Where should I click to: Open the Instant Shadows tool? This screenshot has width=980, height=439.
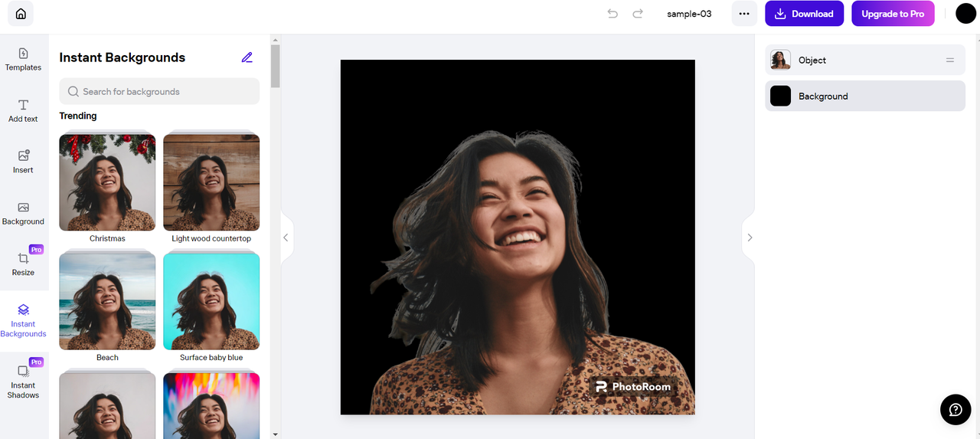[x=23, y=382]
